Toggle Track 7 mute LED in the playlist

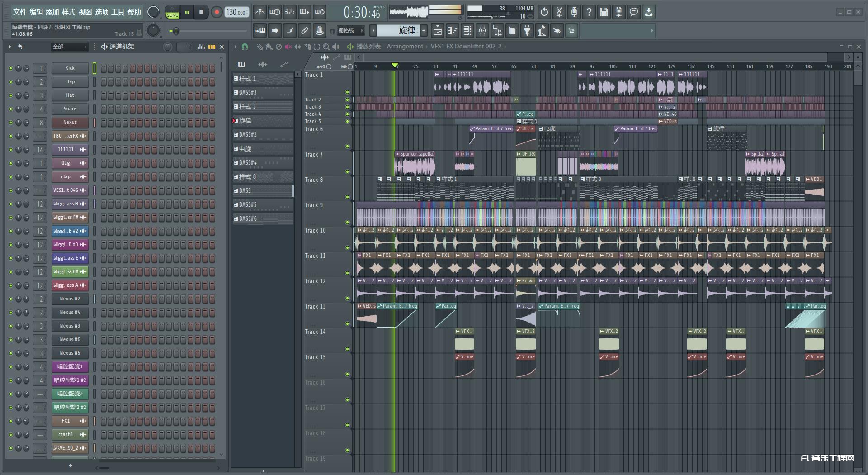tap(347, 172)
